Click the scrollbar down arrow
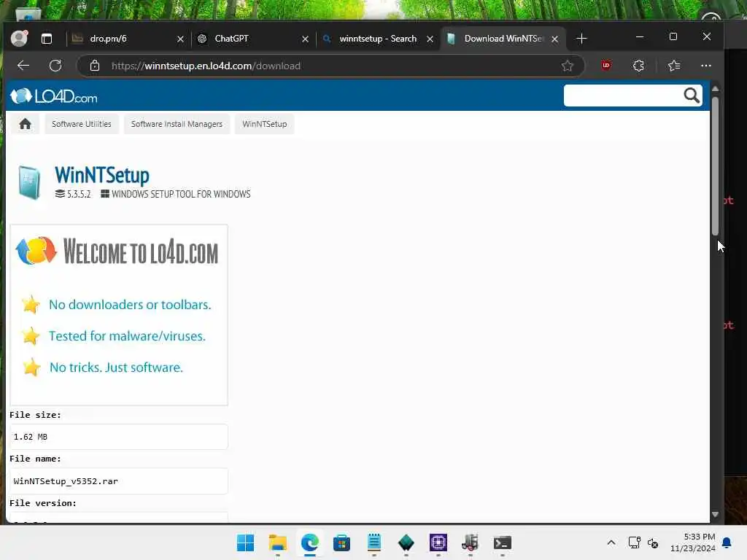747x560 pixels. [715, 514]
